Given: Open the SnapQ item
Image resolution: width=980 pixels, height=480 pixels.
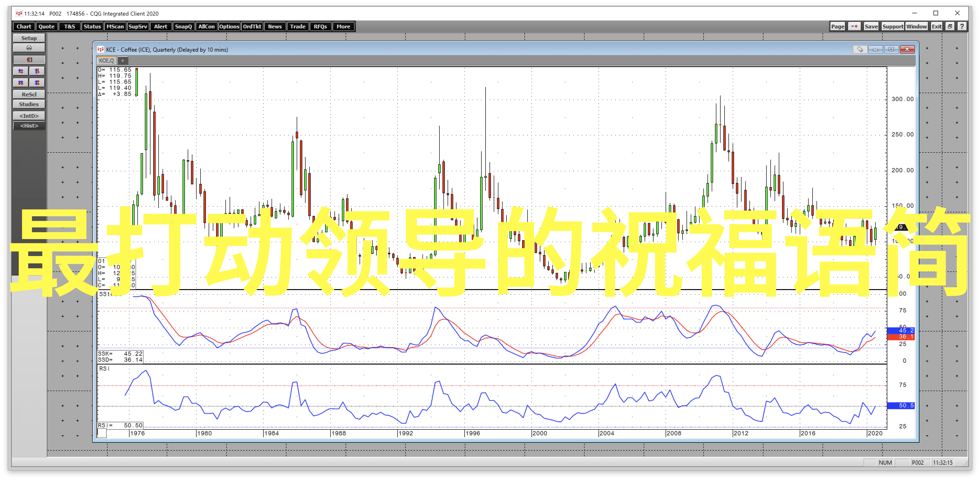Looking at the screenshot, I should pyautogui.click(x=183, y=26).
